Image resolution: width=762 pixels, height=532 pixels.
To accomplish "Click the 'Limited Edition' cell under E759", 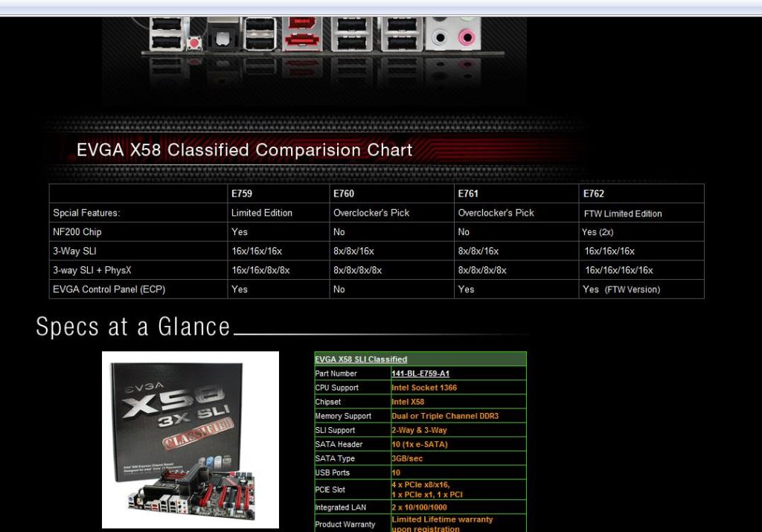I will tap(261, 213).
